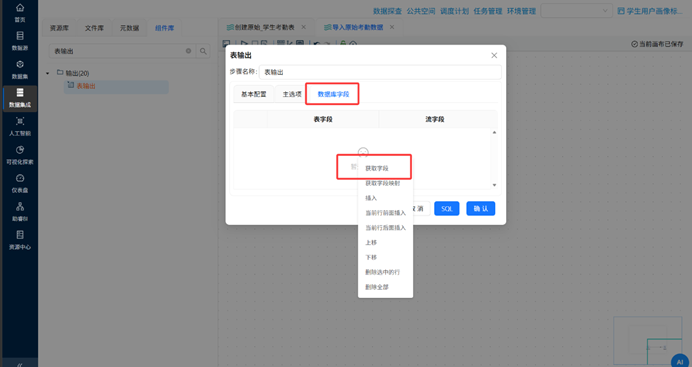Collapse the 输出(20) tree node arrow
Image resolution: width=692 pixels, height=367 pixels.
tap(48, 73)
